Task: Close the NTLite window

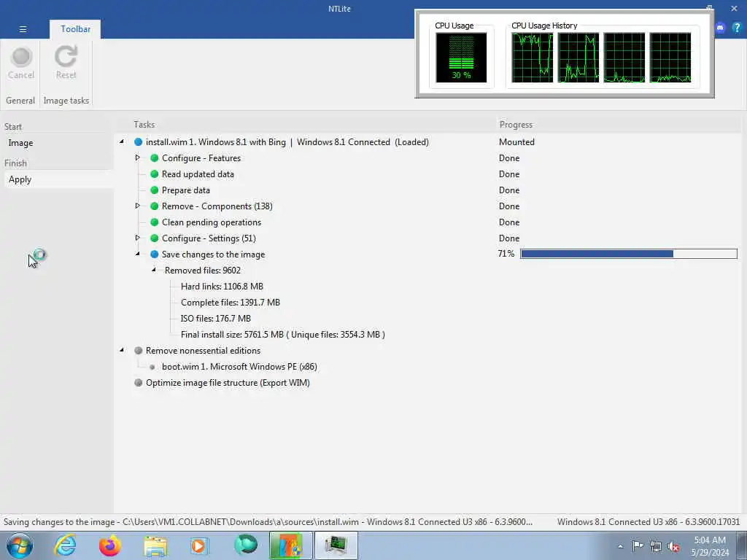Action: pyautogui.click(x=734, y=9)
